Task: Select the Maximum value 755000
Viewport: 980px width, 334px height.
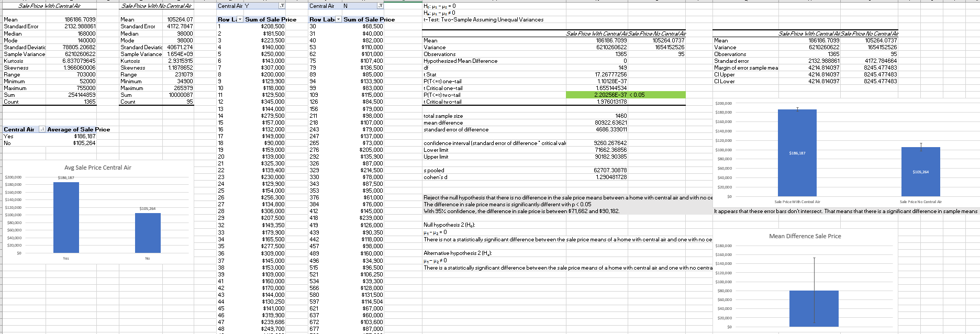Action: [87, 88]
